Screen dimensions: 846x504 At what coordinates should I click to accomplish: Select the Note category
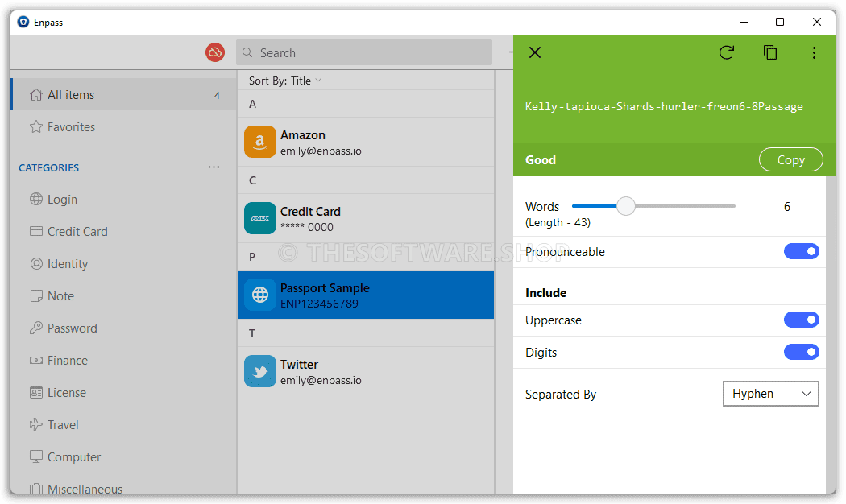(123, 296)
